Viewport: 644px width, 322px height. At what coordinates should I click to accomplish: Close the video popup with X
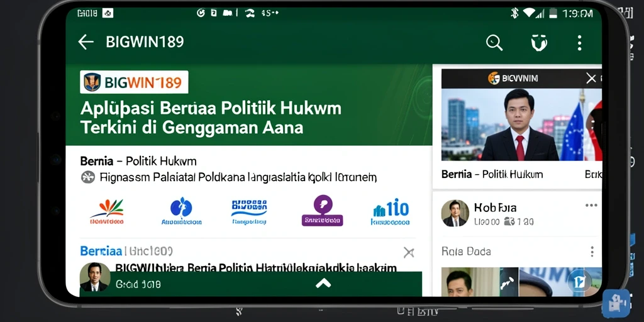pyautogui.click(x=591, y=78)
